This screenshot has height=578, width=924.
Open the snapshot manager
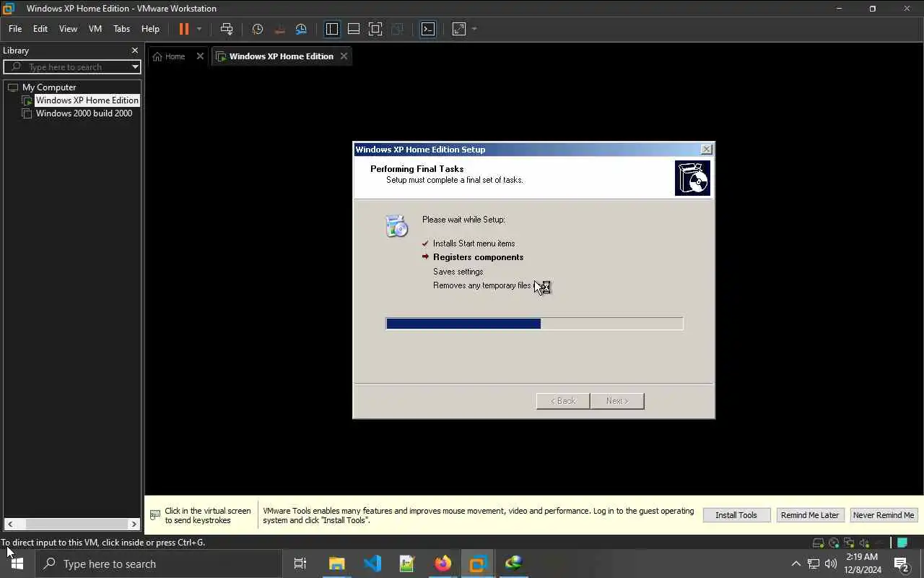301,29
